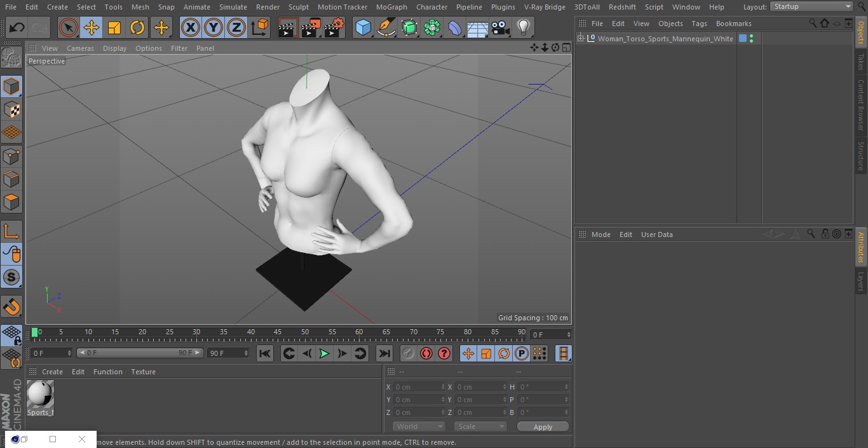Open the World coordinate dropdown
This screenshot has width=868, height=448.
click(419, 426)
